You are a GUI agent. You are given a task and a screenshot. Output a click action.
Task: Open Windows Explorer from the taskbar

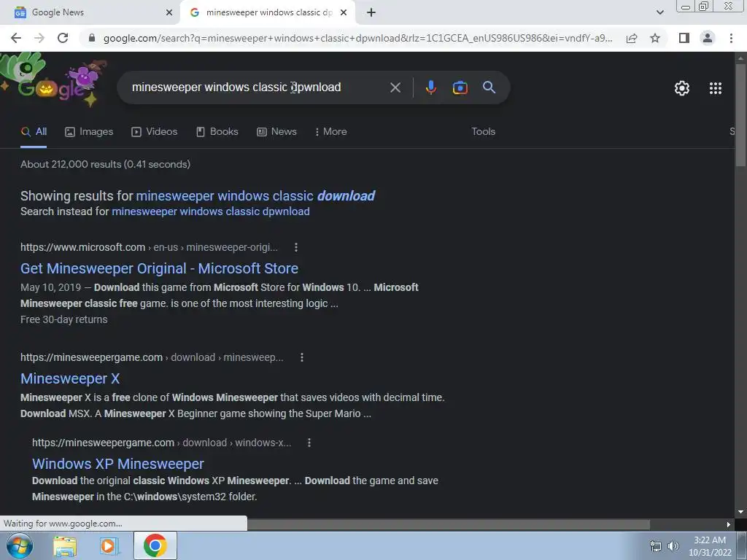(65, 546)
